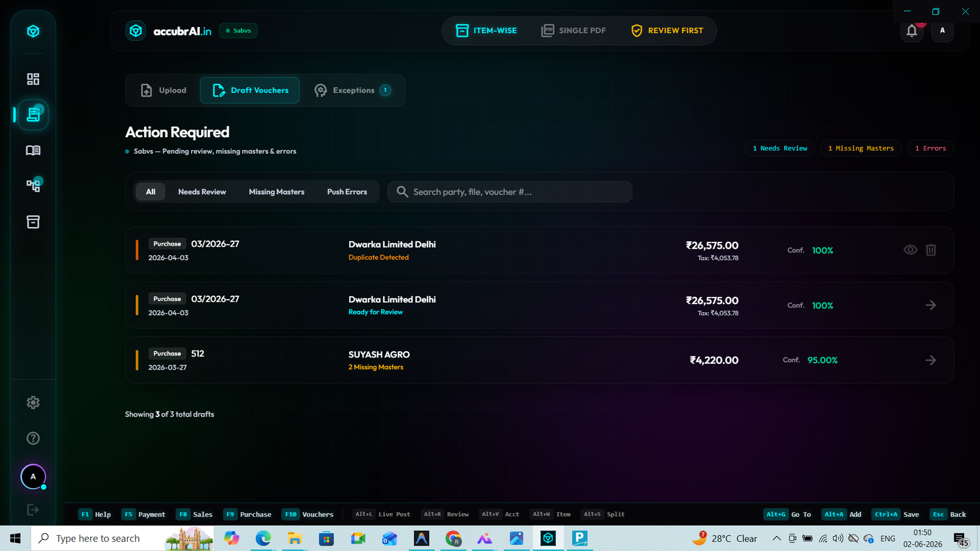This screenshot has height=551, width=980.
Task: Click Alt+W Item shortcut
Action: pos(550,514)
